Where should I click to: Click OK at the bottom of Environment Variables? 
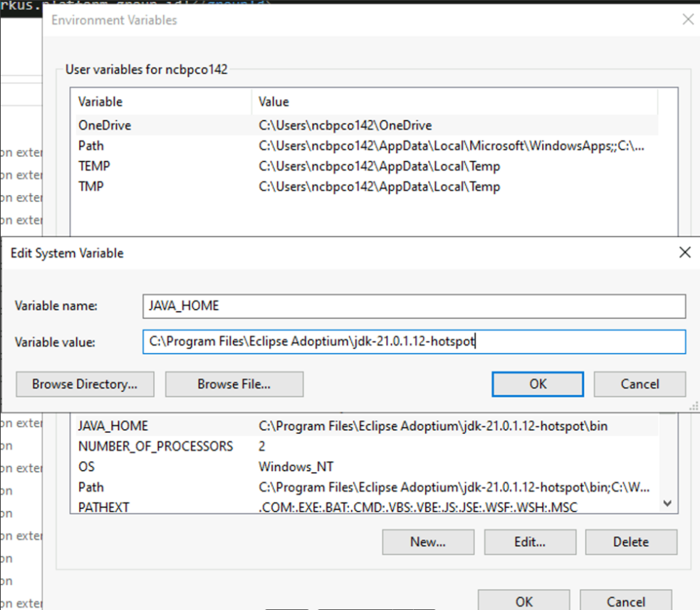pyautogui.click(x=523, y=601)
